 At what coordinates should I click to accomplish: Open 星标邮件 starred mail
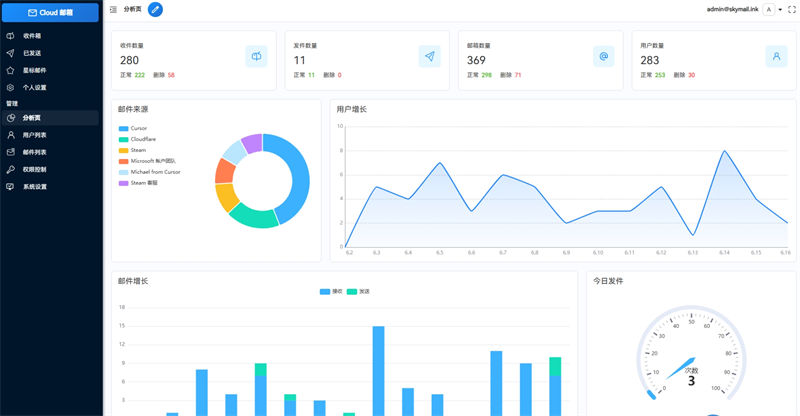pos(35,70)
